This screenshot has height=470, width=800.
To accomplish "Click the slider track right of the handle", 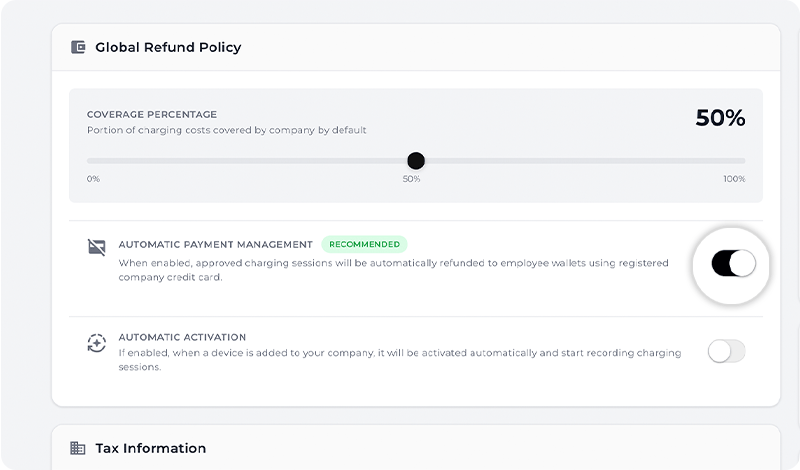I will coord(580,161).
